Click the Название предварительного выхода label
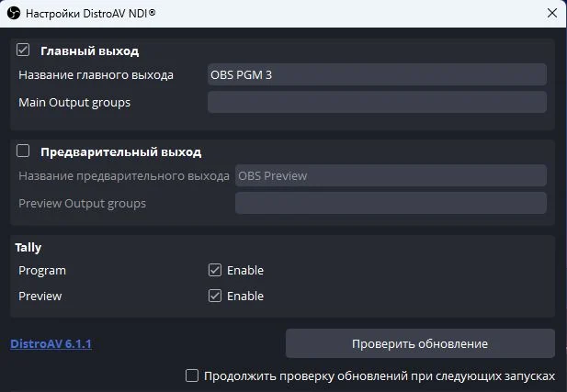 [x=124, y=176]
